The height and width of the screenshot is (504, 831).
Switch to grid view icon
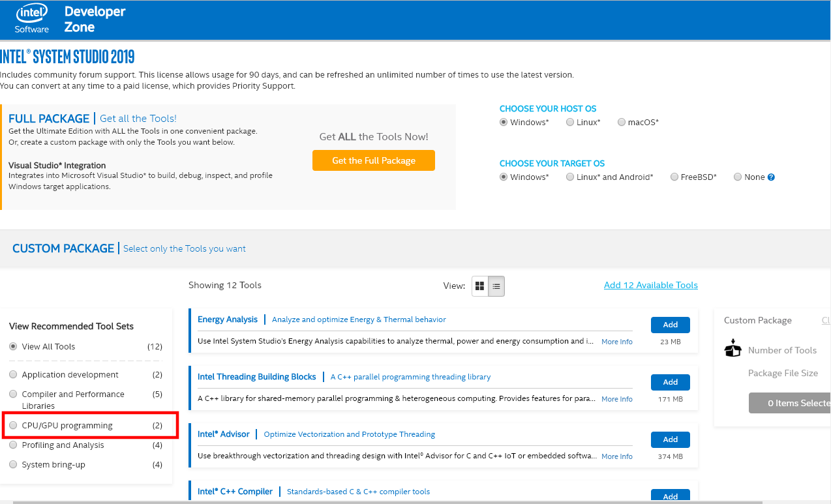pyautogui.click(x=480, y=286)
